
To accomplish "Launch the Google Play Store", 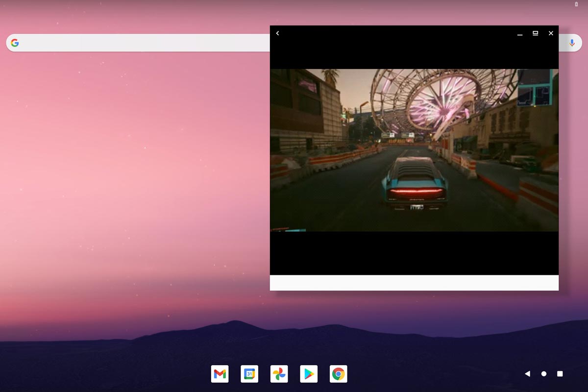I will tap(309, 374).
